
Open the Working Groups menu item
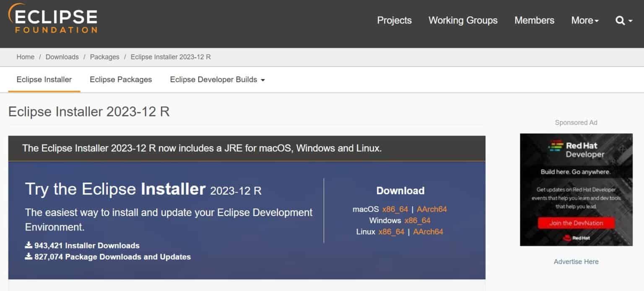(462, 20)
